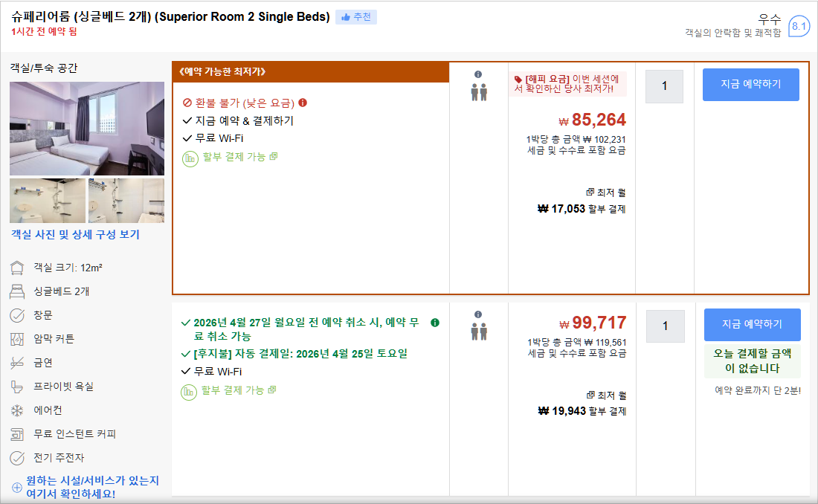818x504 pixels.
Task: Click the ₩ 99,717 price
Action: [593, 323]
